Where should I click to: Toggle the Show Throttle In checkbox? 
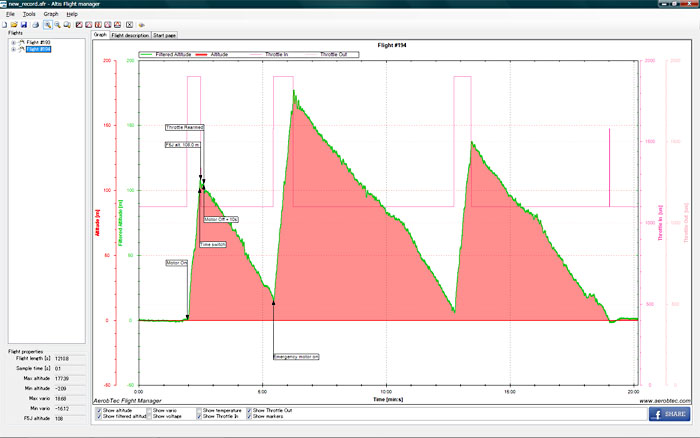(199, 416)
